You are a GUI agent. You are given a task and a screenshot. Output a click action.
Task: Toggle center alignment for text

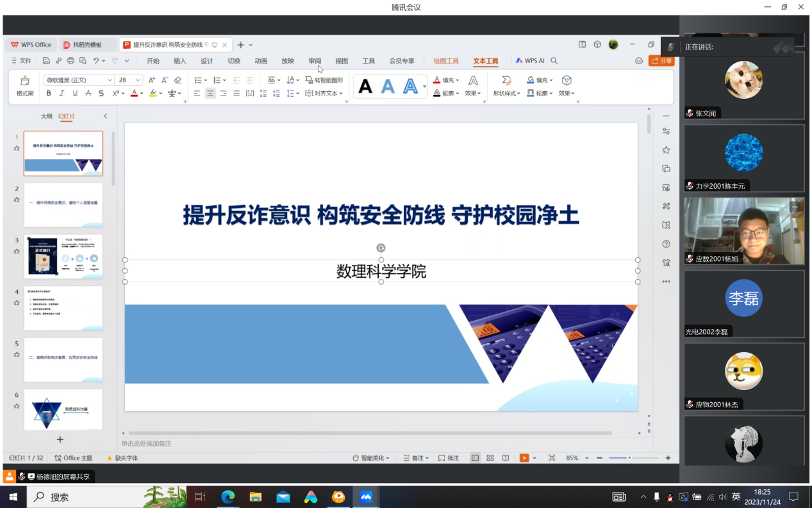click(210, 94)
